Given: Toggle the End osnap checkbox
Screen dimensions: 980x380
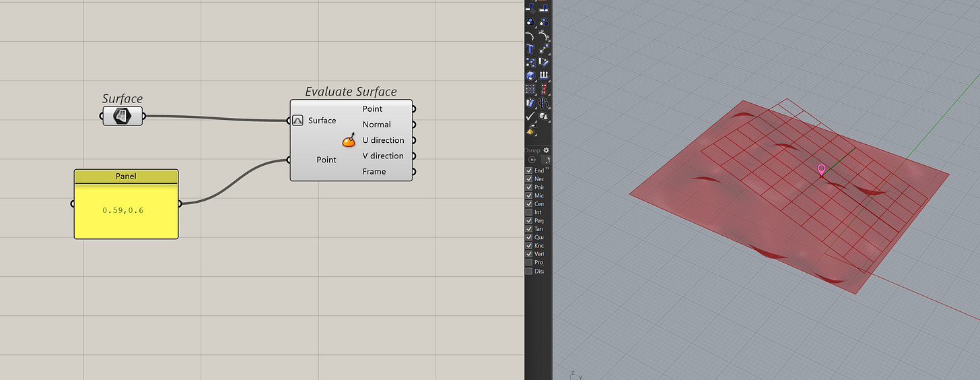Looking at the screenshot, I should tap(528, 171).
